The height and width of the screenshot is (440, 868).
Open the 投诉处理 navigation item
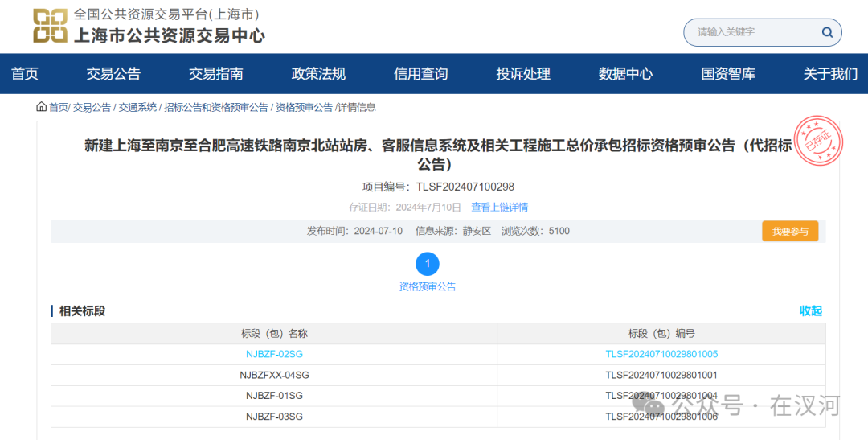[x=523, y=74]
